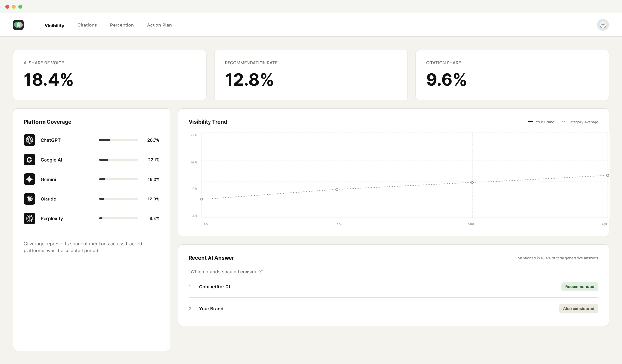Click the 14% y-axis label

click(x=194, y=162)
